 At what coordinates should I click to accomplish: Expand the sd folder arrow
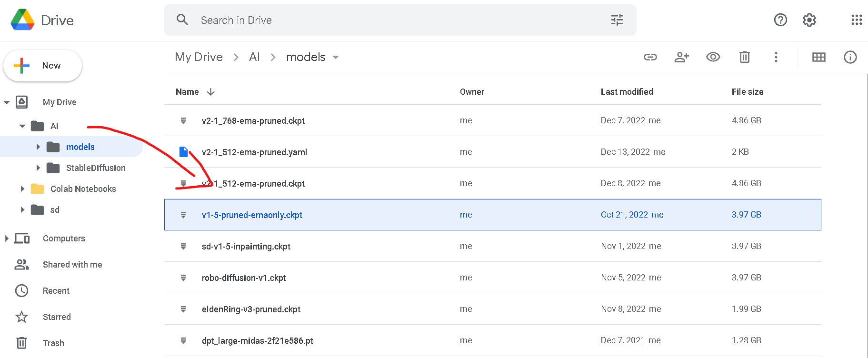pyautogui.click(x=22, y=209)
